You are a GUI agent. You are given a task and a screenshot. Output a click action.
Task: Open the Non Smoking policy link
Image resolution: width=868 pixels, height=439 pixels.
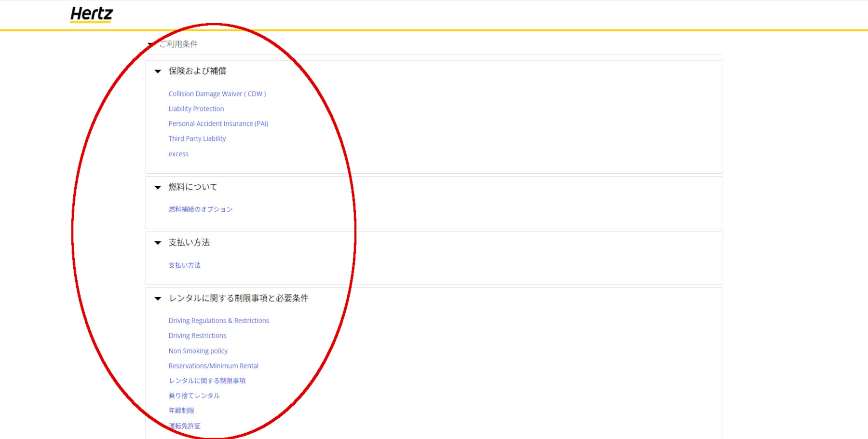[198, 351]
